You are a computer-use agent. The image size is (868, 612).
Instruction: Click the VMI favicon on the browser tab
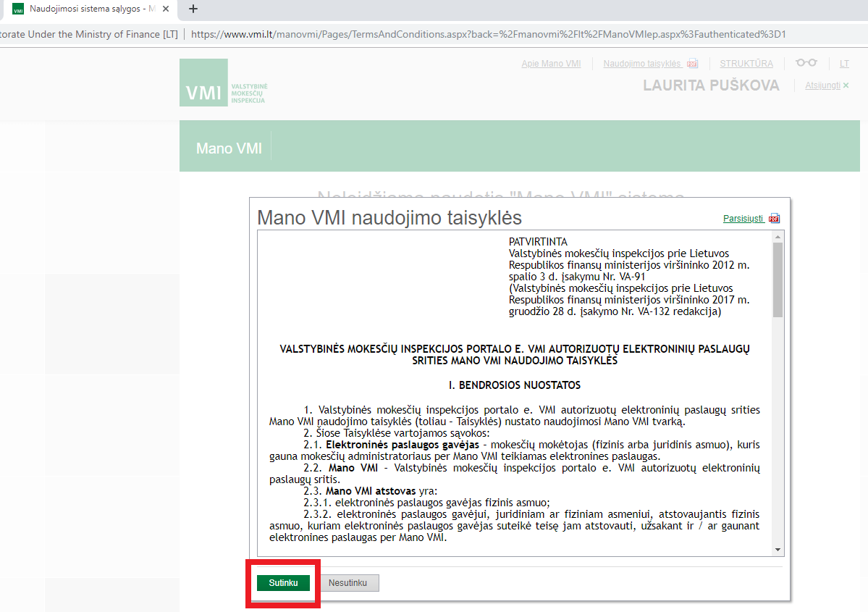click(17, 9)
